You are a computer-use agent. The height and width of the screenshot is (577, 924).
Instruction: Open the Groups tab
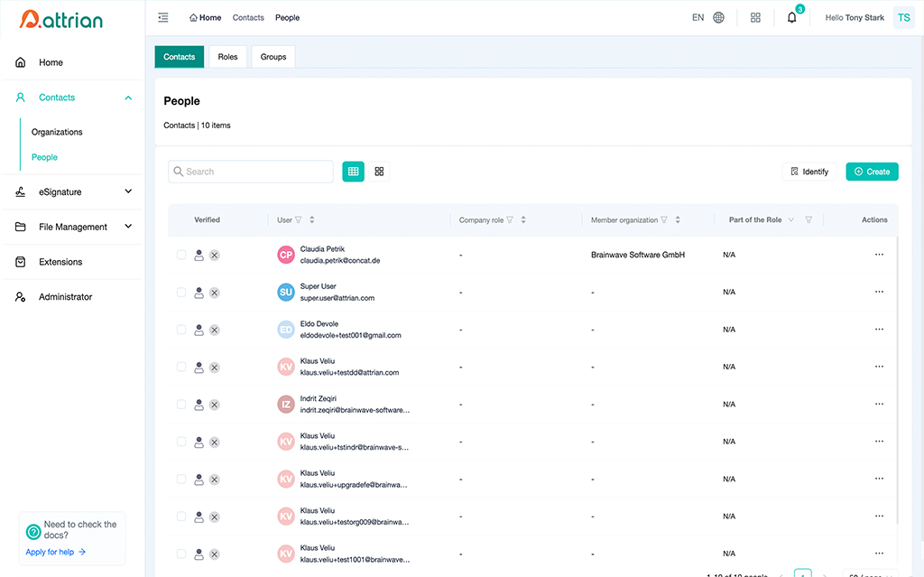pos(273,57)
